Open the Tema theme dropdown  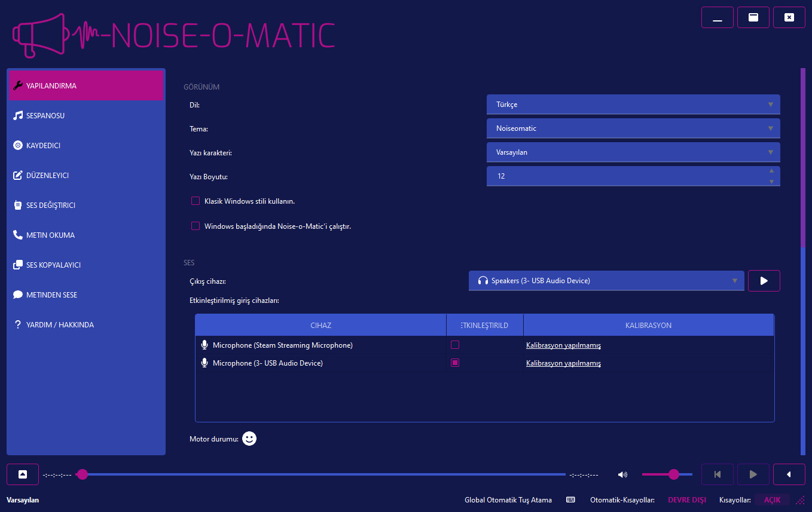(x=633, y=128)
